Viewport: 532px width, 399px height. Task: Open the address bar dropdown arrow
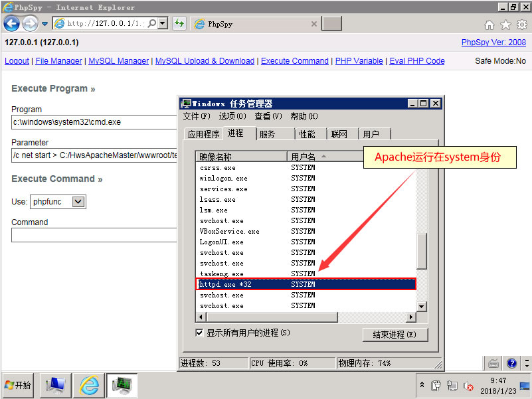[x=163, y=24]
